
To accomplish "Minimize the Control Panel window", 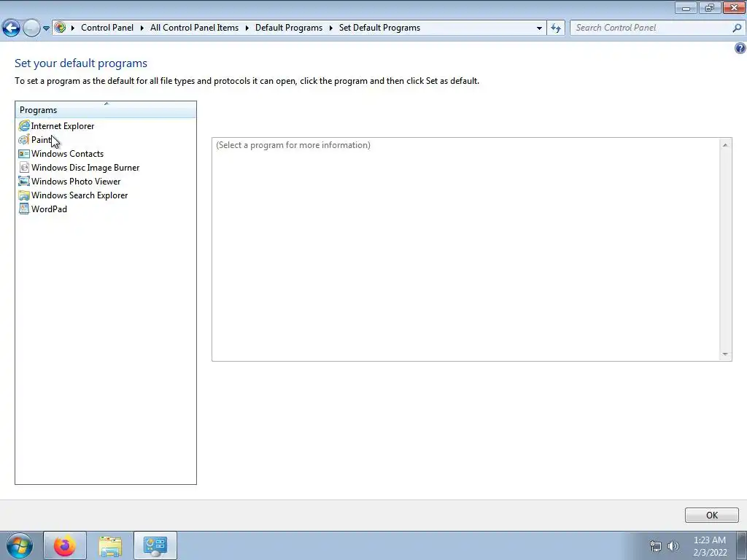I will pos(686,7).
